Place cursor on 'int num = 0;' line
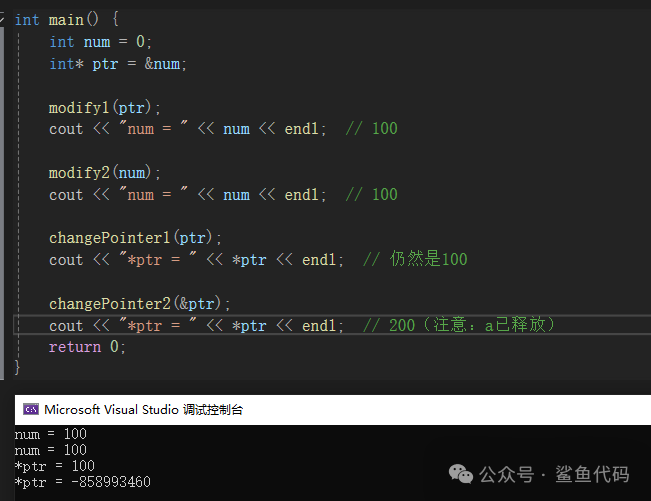Image resolution: width=651 pixels, height=501 pixels. click(100, 42)
